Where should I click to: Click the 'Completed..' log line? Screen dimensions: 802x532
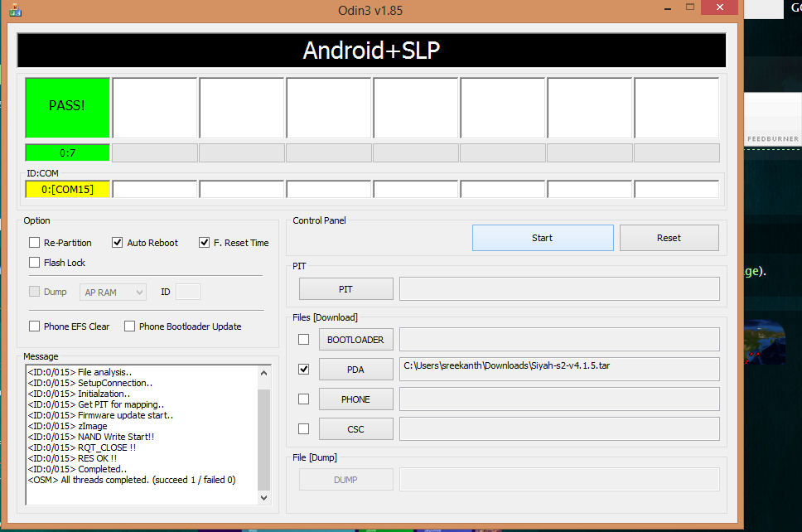[77, 469]
